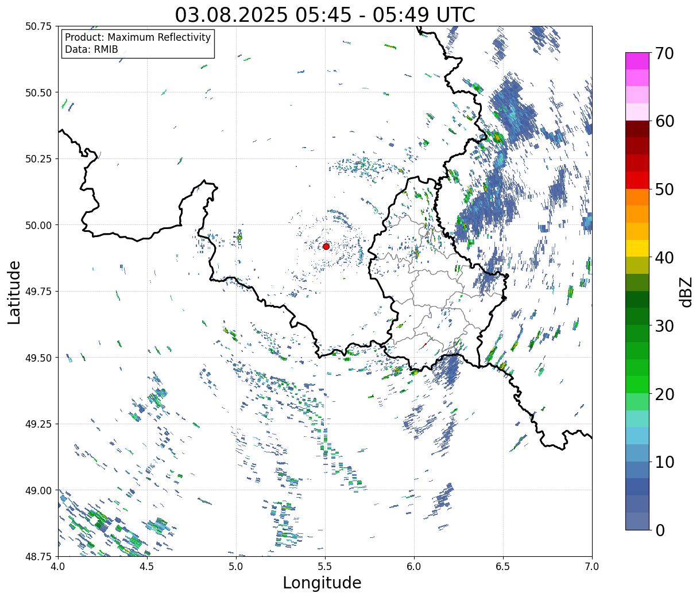
Task: Click the longitude tick label 6.5
Action: pyautogui.click(x=503, y=567)
